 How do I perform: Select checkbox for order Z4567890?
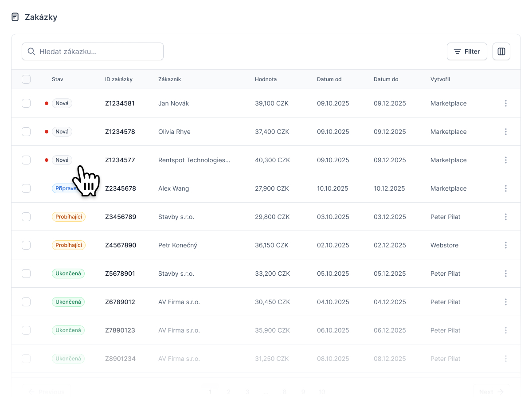click(26, 245)
